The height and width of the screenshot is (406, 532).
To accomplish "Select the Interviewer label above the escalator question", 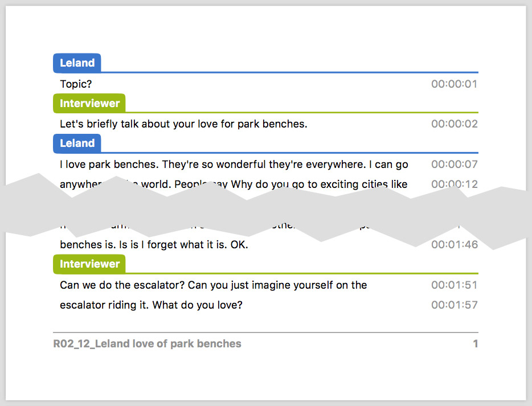I will click(89, 264).
